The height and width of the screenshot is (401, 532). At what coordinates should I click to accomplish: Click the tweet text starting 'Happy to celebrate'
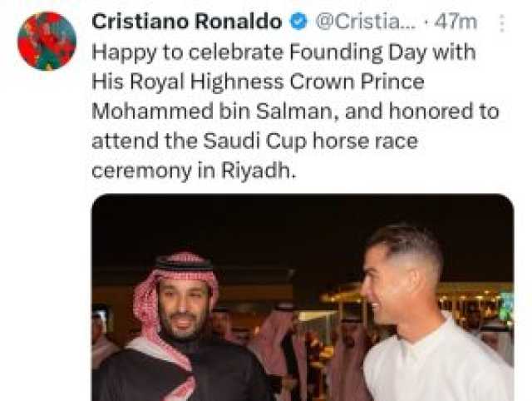click(x=295, y=111)
